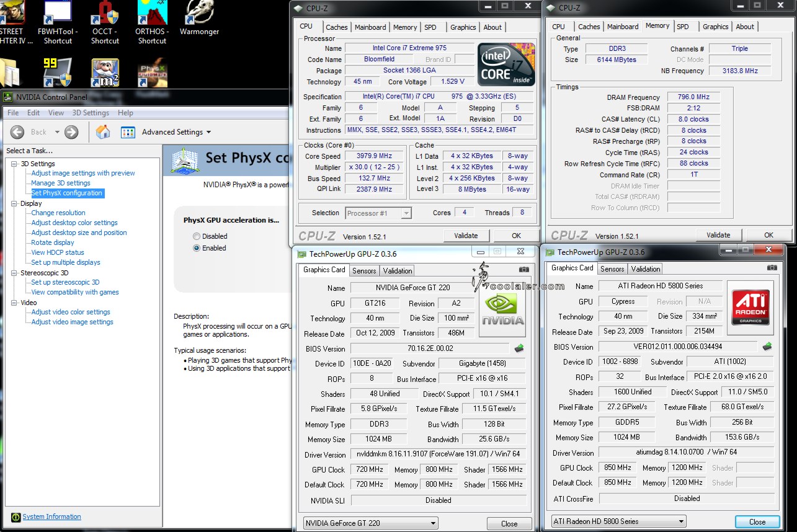Select Rotate display in task tree
This screenshot has height=532, width=797.
click(x=53, y=242)
